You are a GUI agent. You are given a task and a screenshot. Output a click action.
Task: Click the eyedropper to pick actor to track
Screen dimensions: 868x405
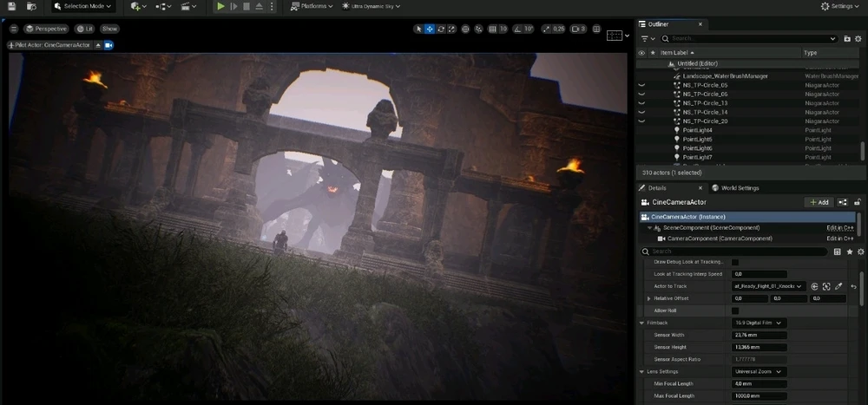pos(839,286)
